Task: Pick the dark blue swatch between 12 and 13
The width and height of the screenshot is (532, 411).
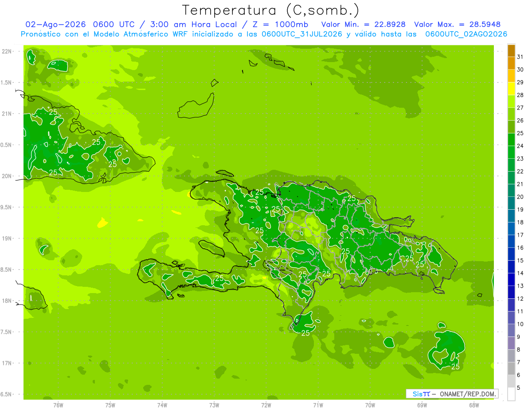Action: [x=511, y=292]
